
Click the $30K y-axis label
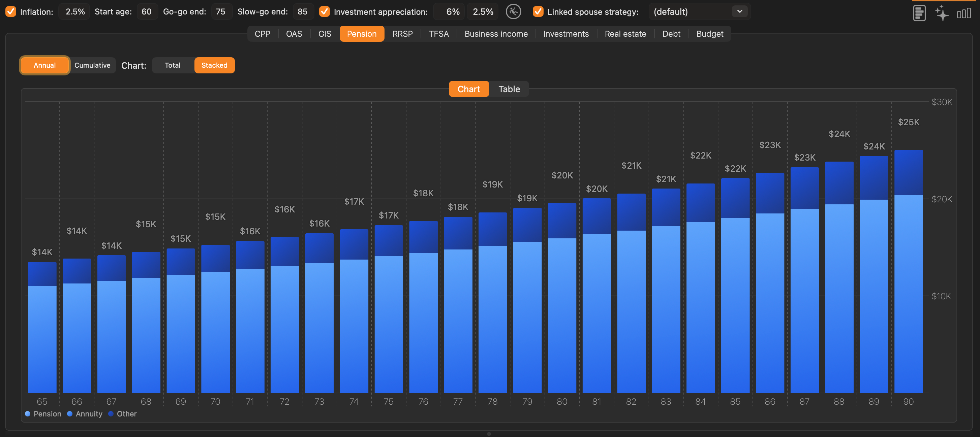tap(942, 102)
